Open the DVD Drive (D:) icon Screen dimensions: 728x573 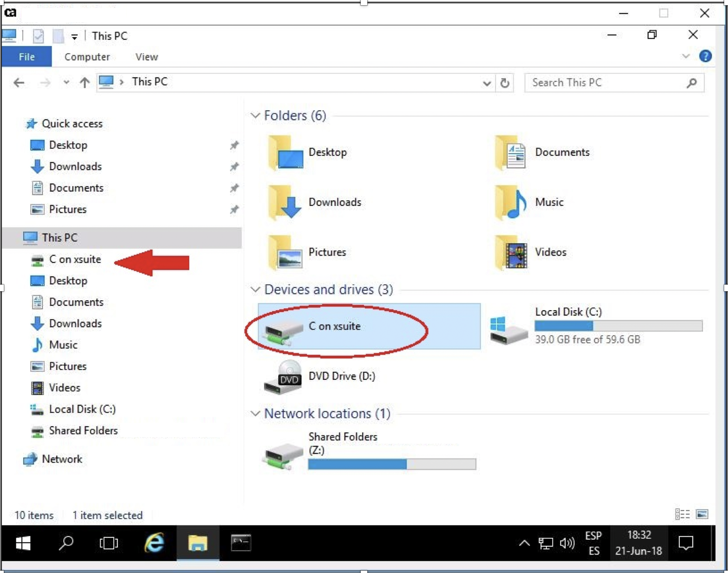[283, 377]
